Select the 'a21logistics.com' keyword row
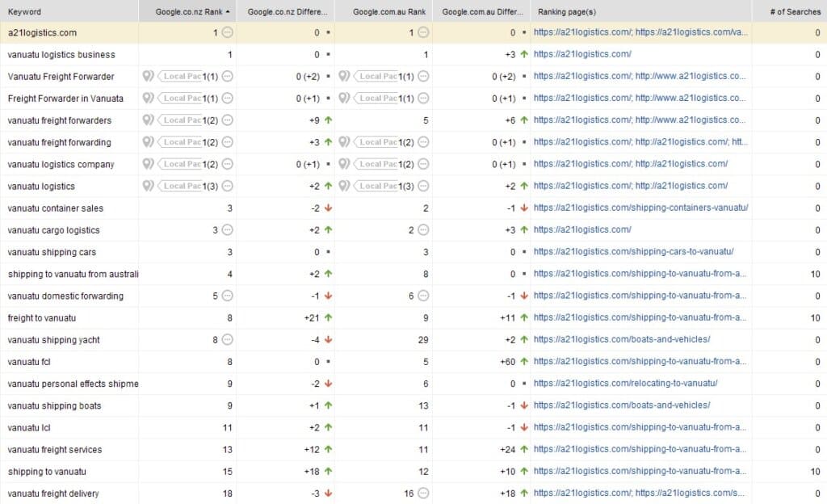The width and height of the screenshot is (827, 504). pyautogui.click(x=413, y=32)
